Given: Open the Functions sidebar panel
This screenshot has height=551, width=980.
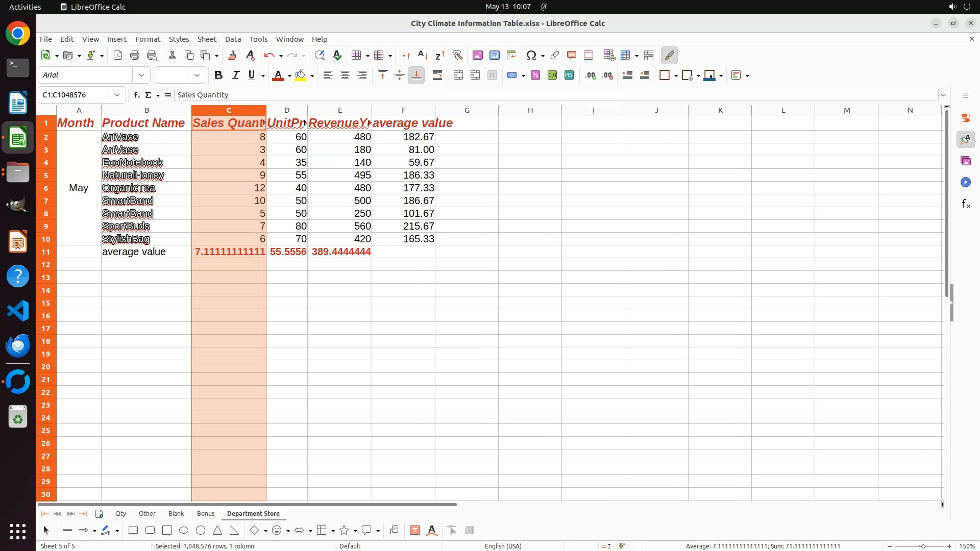Looking at the screenshot, I should coord(965,204).
